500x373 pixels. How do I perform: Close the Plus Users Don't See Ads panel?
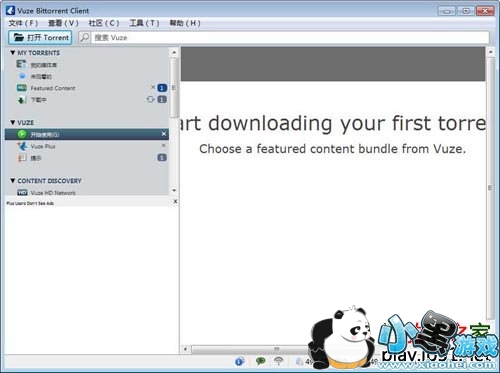(x=175, y=201)
